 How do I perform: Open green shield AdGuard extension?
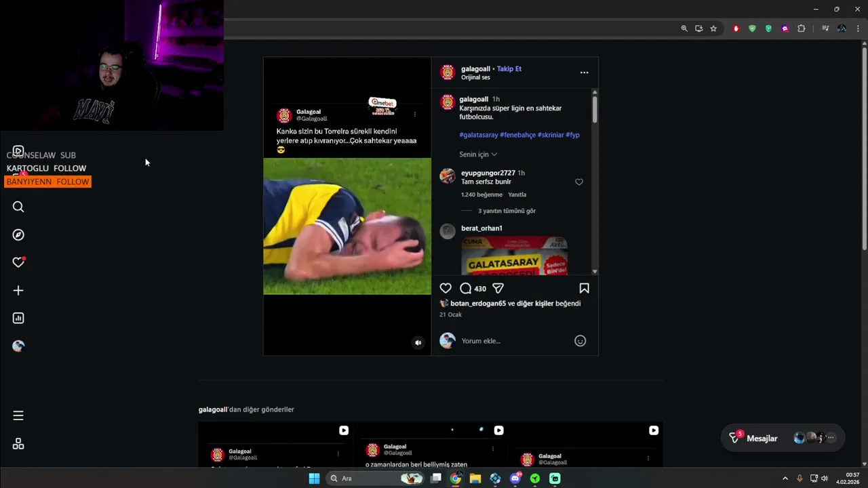(752, 28)
